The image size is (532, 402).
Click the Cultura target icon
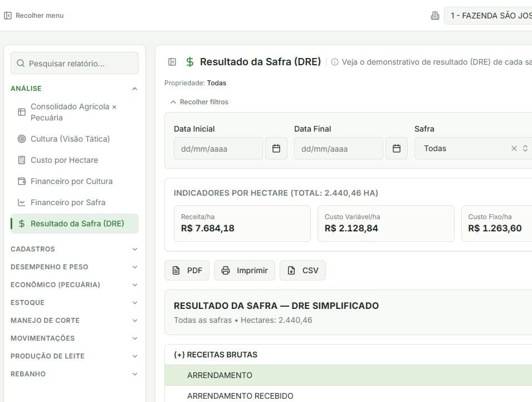point(21,139)
